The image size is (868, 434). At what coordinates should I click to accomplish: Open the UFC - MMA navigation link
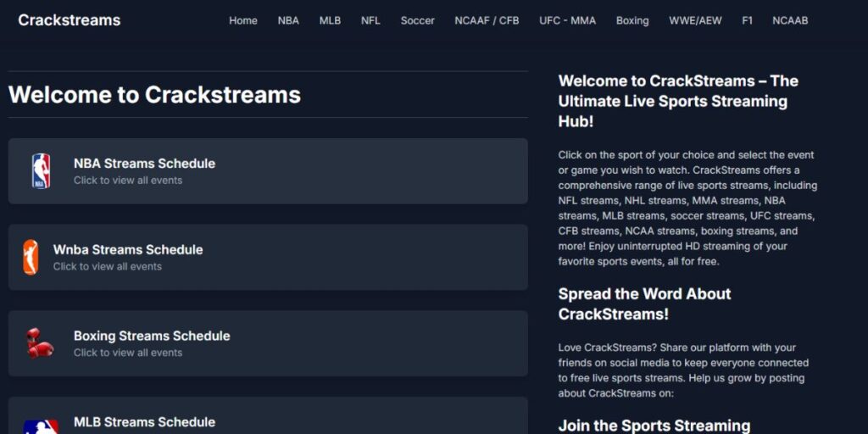pos(567,20)
